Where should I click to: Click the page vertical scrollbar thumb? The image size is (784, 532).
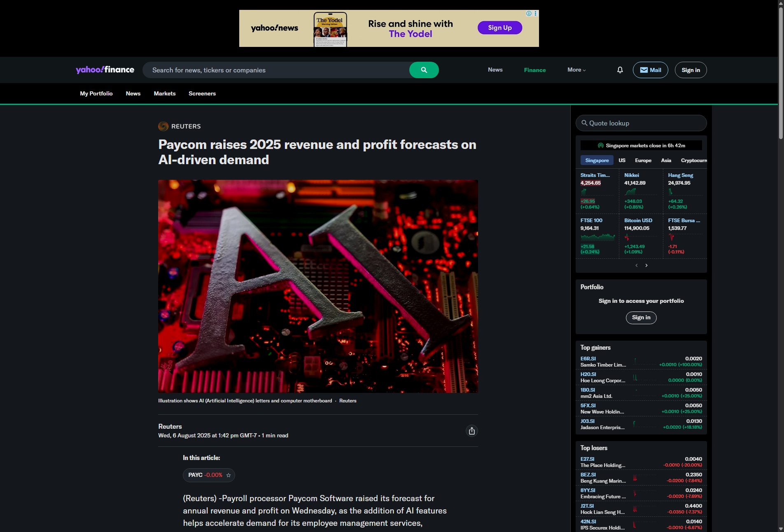click(780, 73)
